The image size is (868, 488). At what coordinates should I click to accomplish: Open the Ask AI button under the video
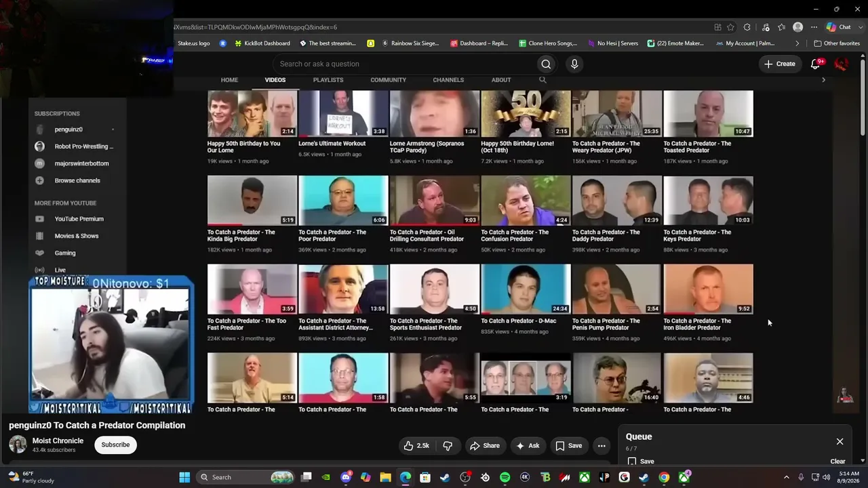[x=528, y=445]
